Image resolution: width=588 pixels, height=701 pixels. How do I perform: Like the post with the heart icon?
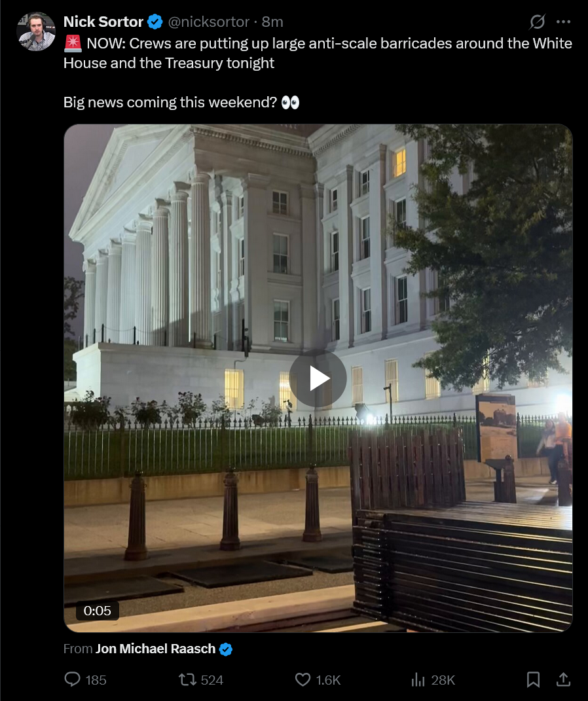[303, 679]
